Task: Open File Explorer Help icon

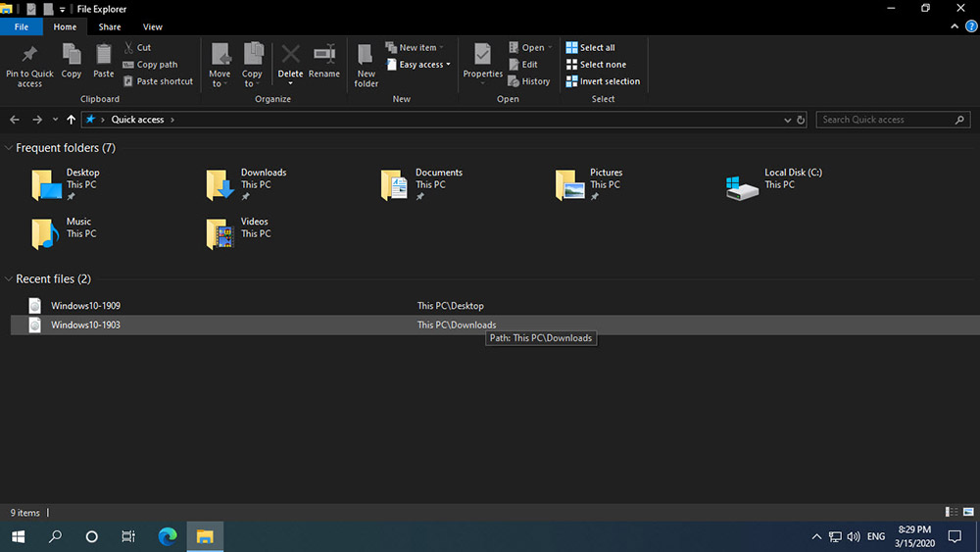Action: [x=971, y=26]
